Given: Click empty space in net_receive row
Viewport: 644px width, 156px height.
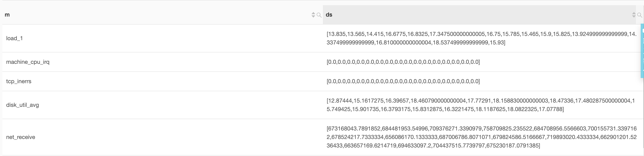Looking at the screenshot, I should pyautogui.click(x=175, y=137).
